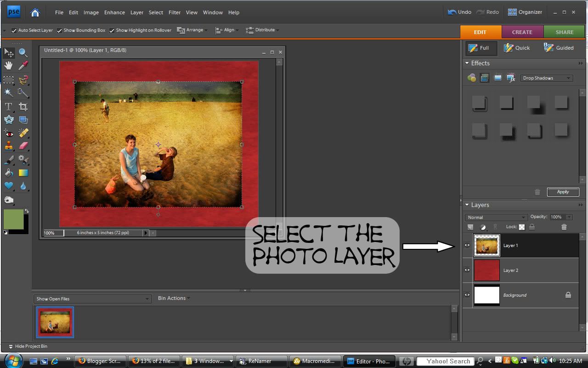Select the Eyedropper tool

[23, 66]
